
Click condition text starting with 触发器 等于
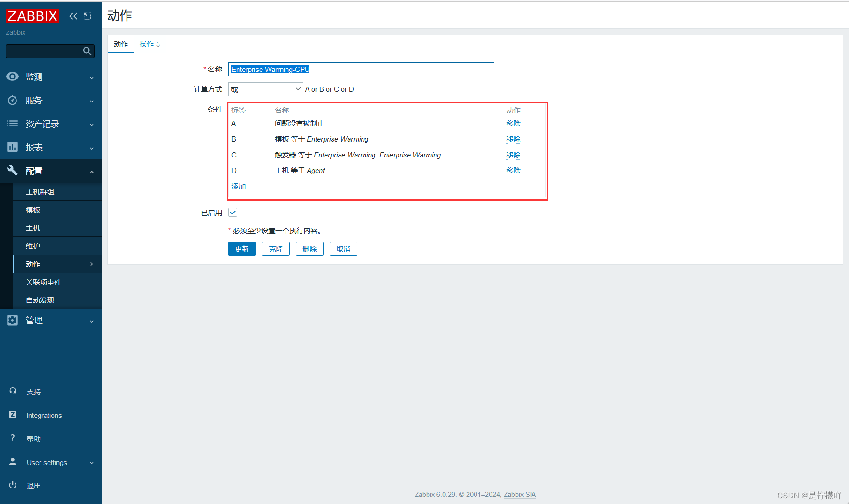click(358, 155)
